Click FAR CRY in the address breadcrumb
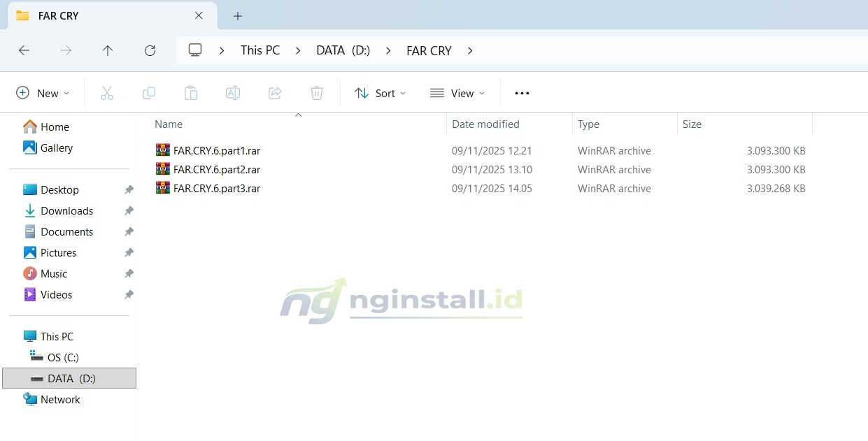The width and height of the screenshot is (868, 441). (429, 50)
